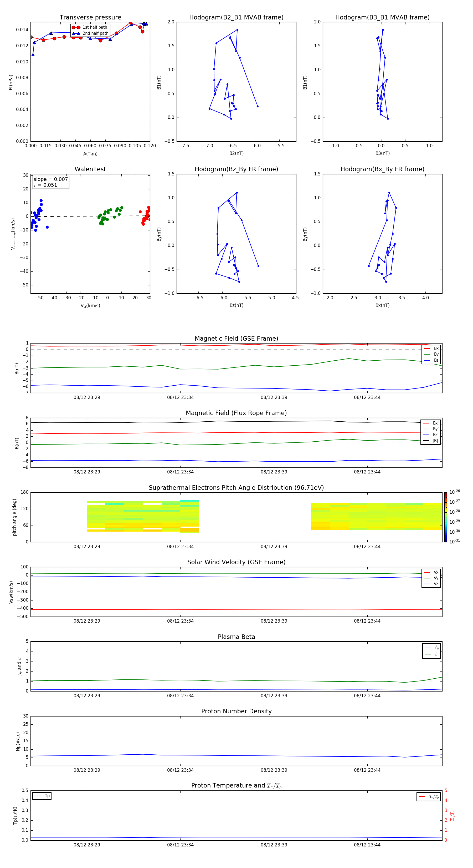Click the "Hodogram(Bx_By FR frame)" title
Image resolution: width=473 pixels, height=868 pixels.
382,169
